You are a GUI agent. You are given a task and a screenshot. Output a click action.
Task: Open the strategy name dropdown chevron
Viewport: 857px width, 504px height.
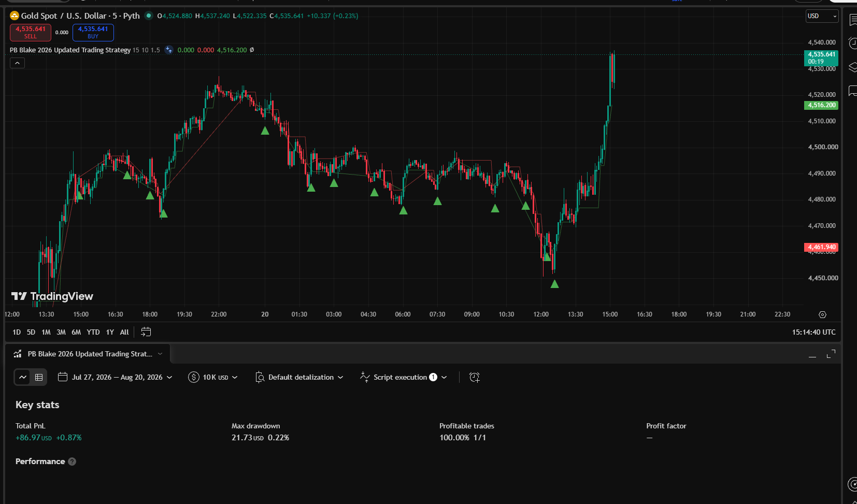tap(160, 354)
